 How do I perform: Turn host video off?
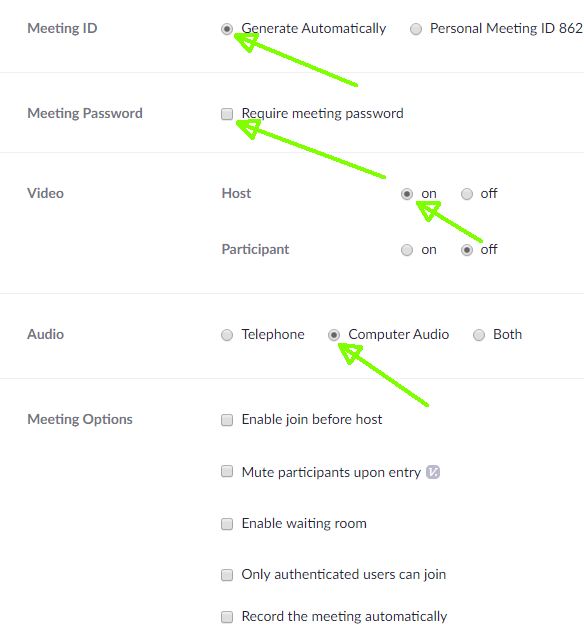click(x=467, y=194)
